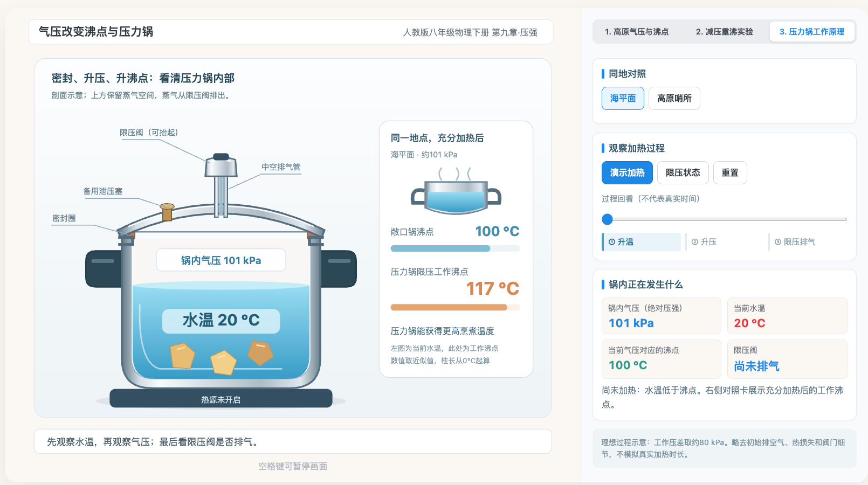The height and width of the screenshot is (485, 868).
Task: Click the 限压状态 button
Action: pyautogui.click(x=683, y=172)
